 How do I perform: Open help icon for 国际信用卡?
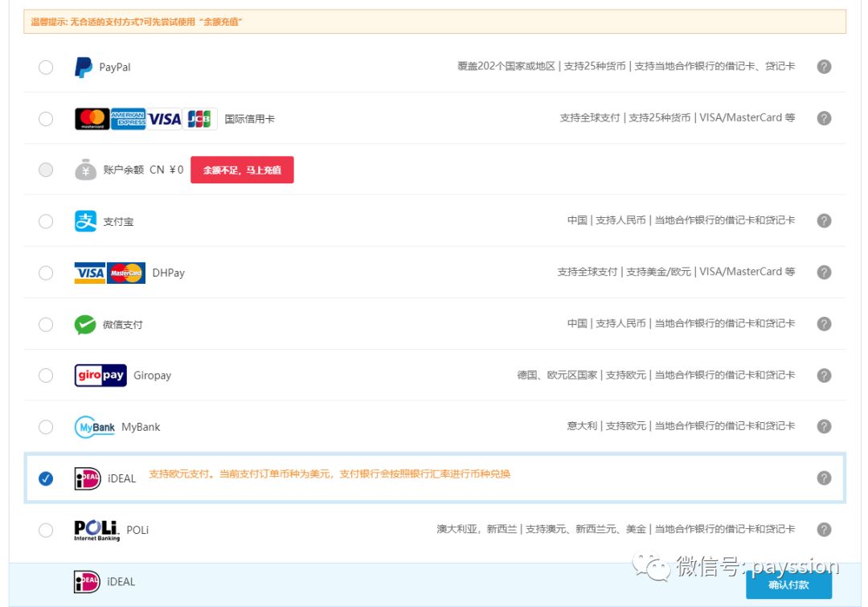click(x=824, y=118)
